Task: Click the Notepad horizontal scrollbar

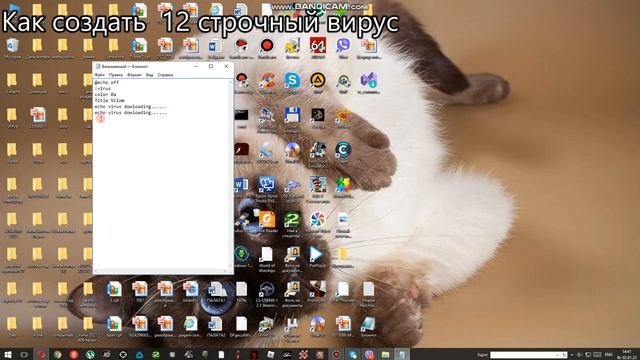Action: pos(161,271)
